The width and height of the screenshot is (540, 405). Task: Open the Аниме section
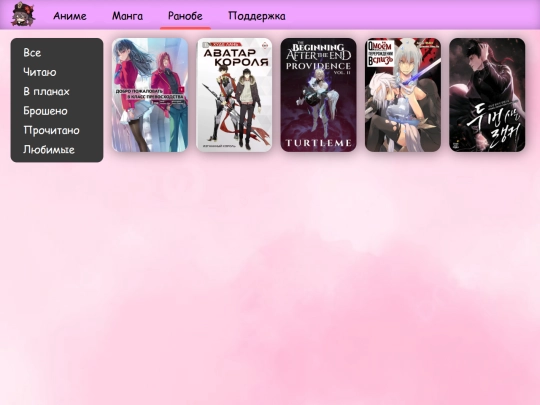tap(70, 16)
